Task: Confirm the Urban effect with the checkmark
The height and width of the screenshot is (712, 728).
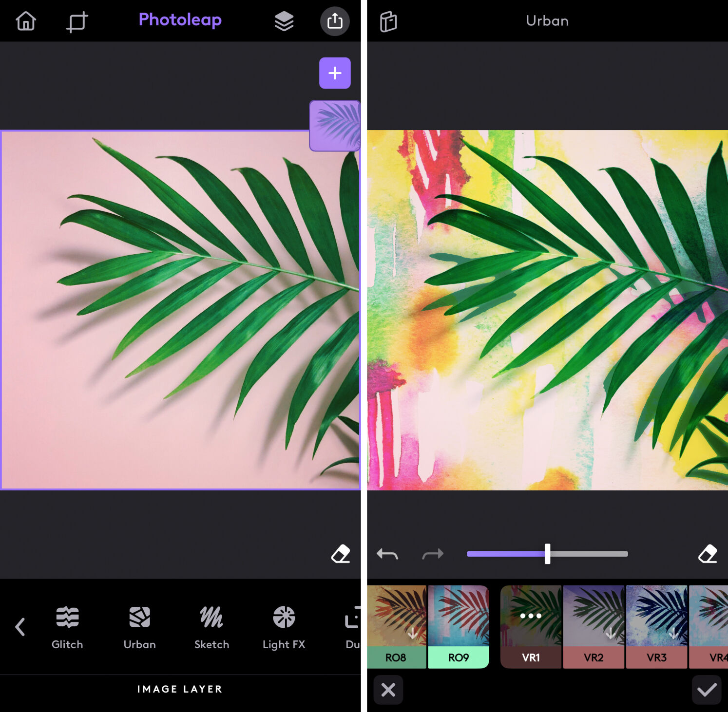Action: click(x=707, y=690)
